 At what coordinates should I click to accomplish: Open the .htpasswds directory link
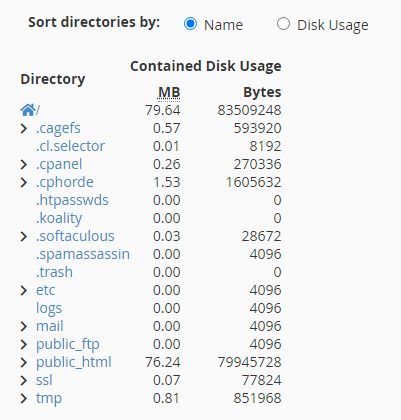click(72, 200)
